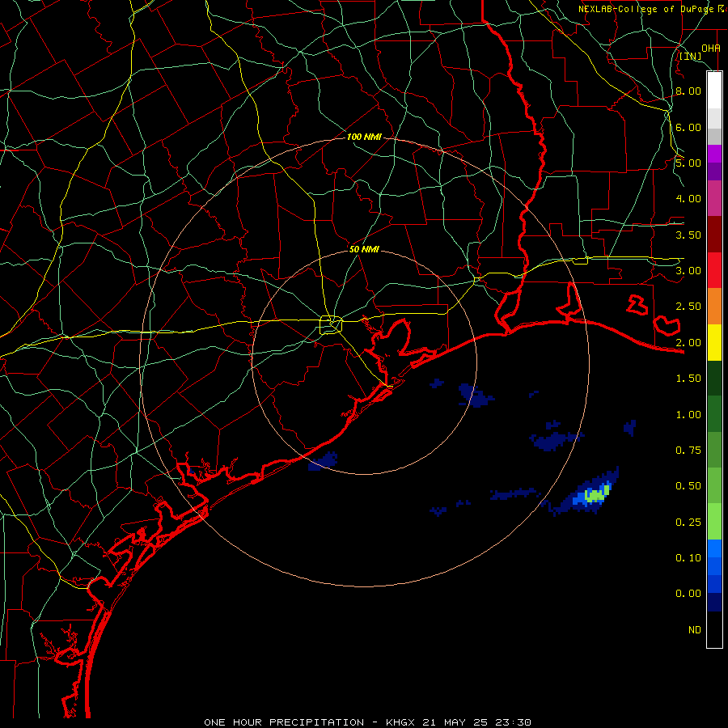Click the 100 NMI range ring label
Viewport: 728px width, 728px height.
point(364,137)
